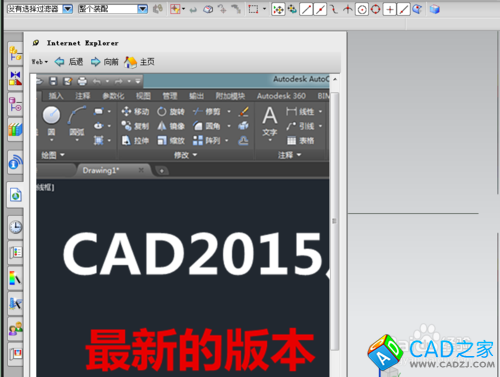Open the rainbow color palette sidebar icon
This screenshot has height=377, width=500.
pyautogui.click(x=15, y=278)
